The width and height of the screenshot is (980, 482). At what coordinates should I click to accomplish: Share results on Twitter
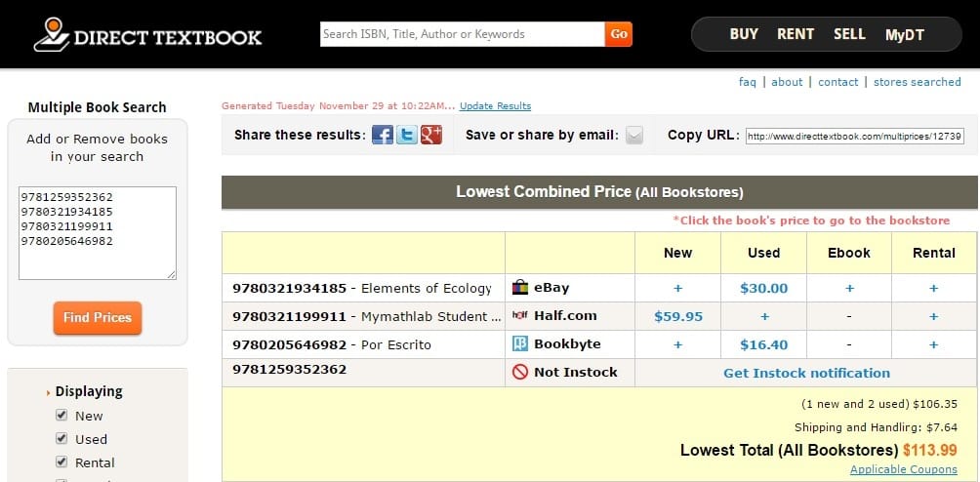[407, 135]
